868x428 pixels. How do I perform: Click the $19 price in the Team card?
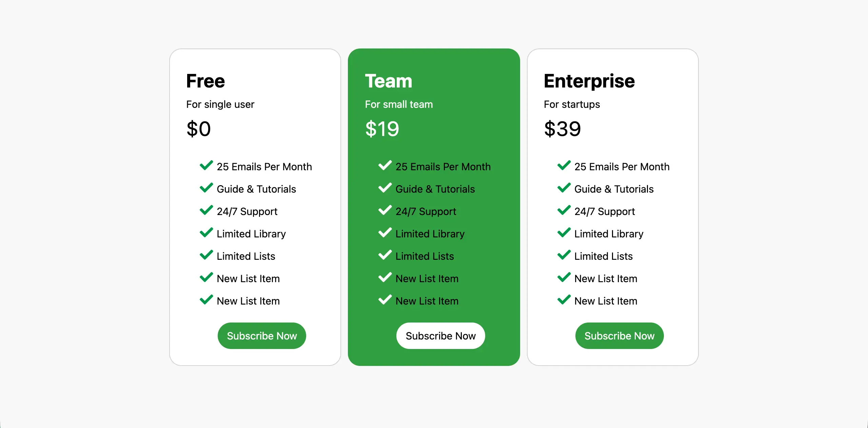pos(382,129)
